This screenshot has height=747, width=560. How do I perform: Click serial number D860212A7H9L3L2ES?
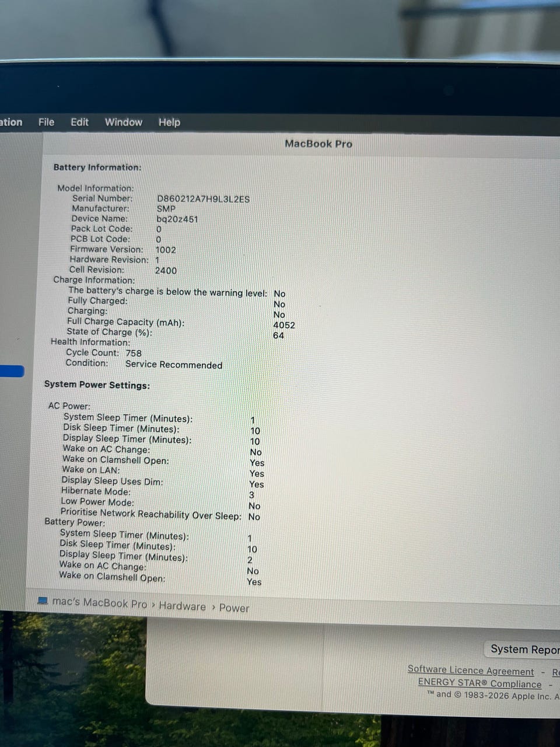click(203, 199)
